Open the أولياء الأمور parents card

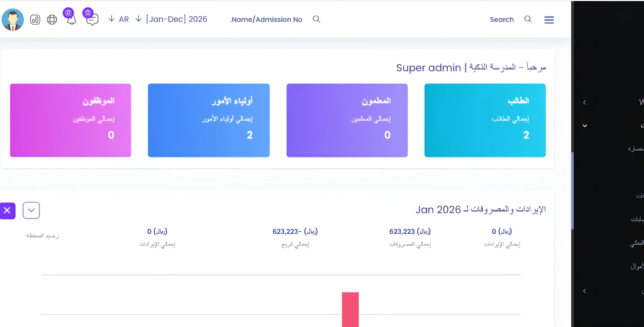209,120
